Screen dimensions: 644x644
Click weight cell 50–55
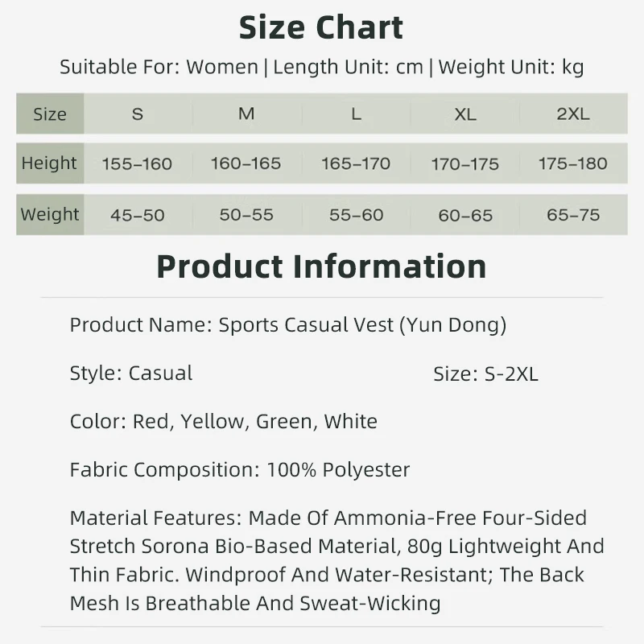point(246,215)
